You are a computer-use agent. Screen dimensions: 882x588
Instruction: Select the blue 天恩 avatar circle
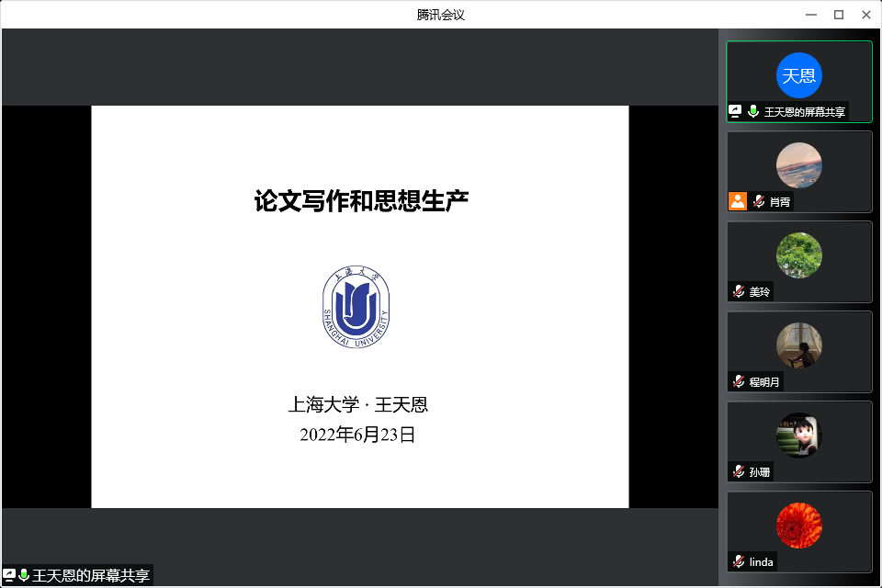click(798, 75)
